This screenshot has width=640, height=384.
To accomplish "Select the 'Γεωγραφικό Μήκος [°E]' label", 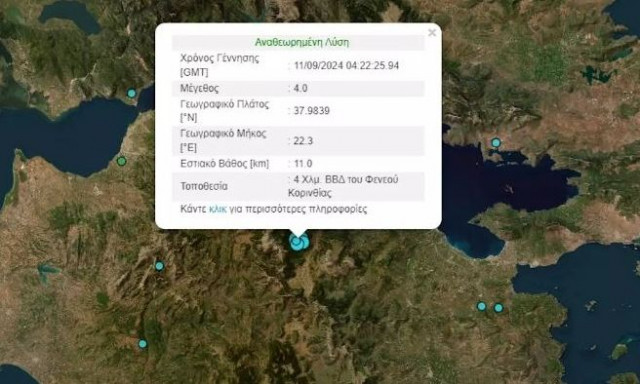I will 223,141.
